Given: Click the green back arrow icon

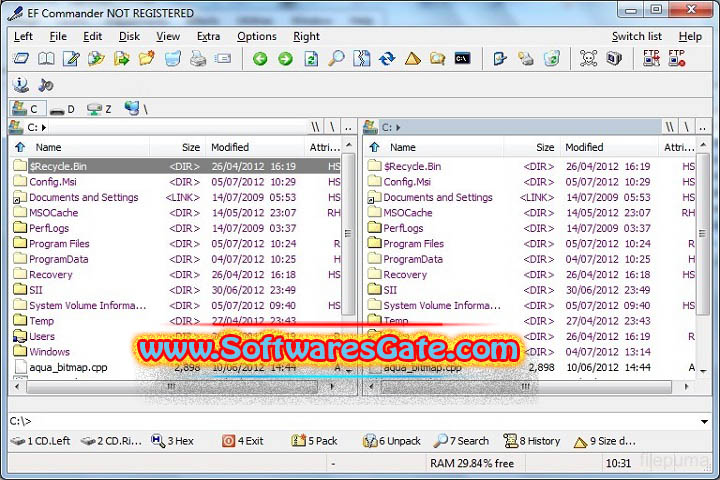Looking at the screenshot, I should coord(260,58).
